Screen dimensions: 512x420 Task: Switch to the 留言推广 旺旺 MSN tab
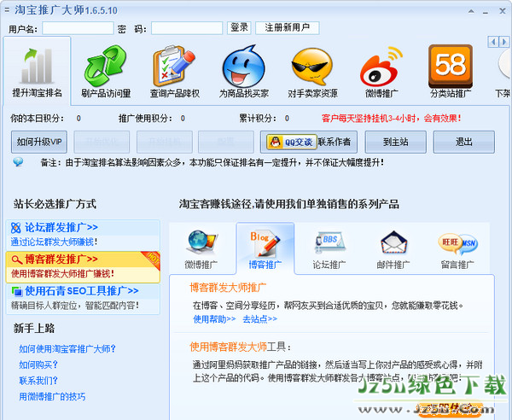coord(457,250)
